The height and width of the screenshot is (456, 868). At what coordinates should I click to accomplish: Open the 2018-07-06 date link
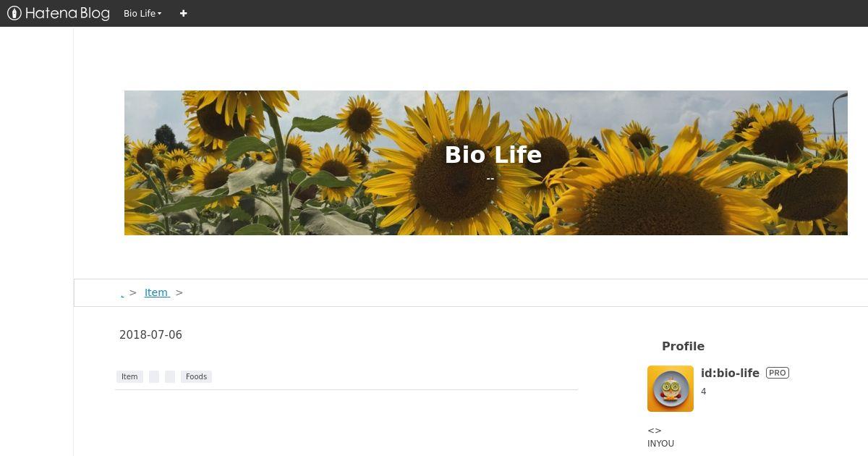pos(150,334)
